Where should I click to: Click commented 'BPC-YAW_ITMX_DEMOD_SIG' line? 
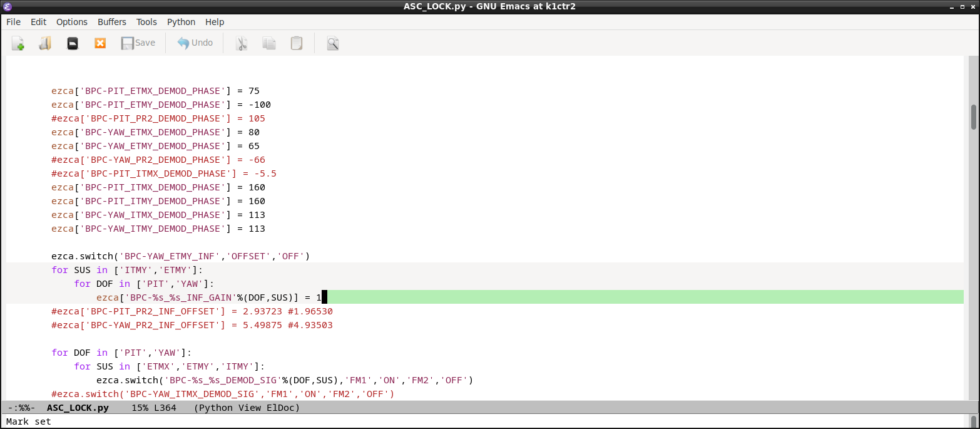223,394
